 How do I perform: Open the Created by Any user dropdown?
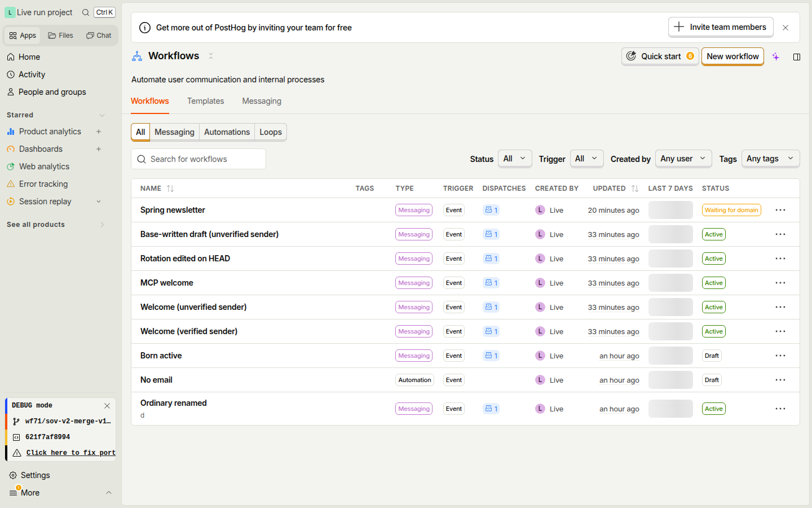coord(683,159)
